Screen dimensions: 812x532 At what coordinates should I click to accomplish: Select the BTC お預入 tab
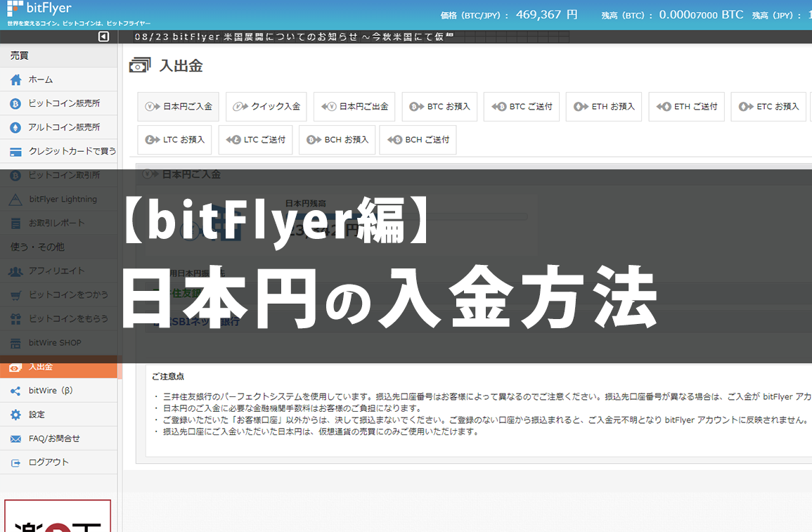tap(439, 107)
